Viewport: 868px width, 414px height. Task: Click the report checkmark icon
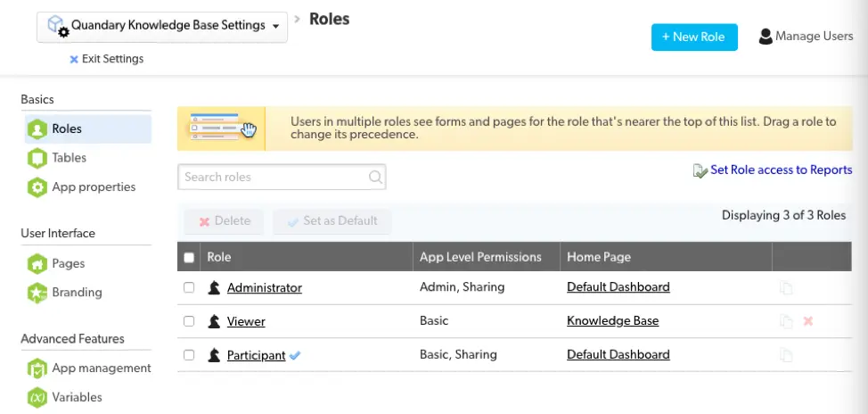tap(700, 170)
